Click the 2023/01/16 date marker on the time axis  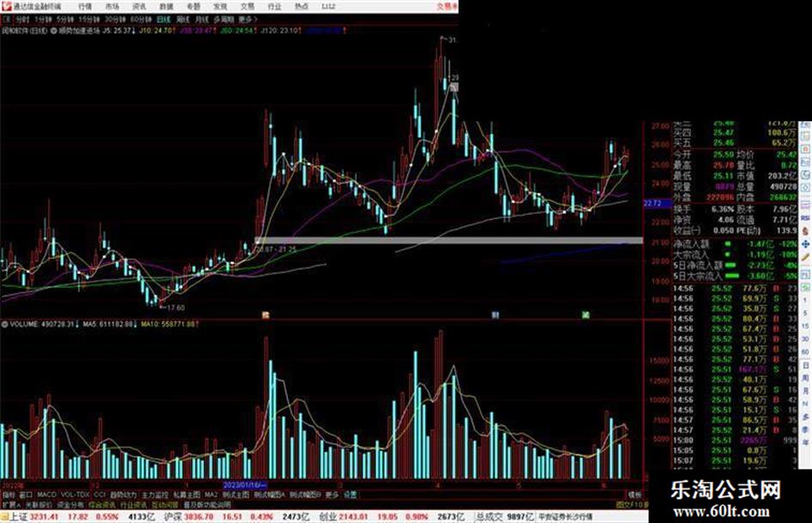tap(244, 485)
